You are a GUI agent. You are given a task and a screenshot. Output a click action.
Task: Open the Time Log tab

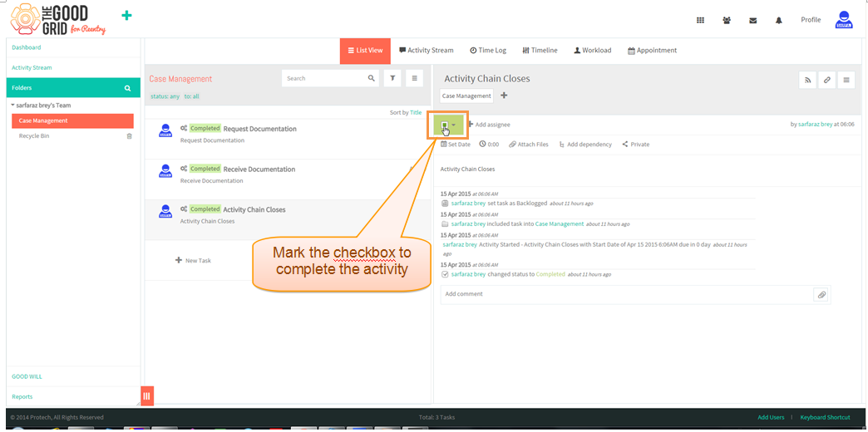488,51
